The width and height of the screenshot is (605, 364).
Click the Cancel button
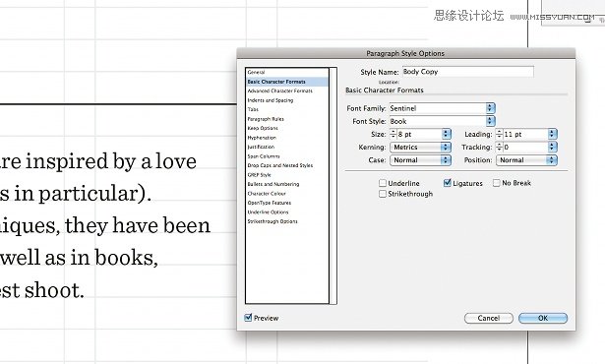pyautogui.click(x=489, y=318)
